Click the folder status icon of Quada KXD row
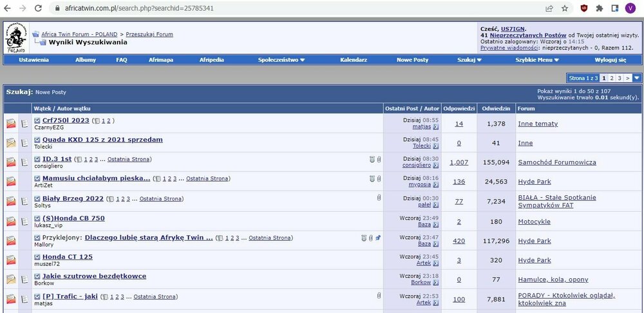The image size is (644, 313). [x=11, y=142]
